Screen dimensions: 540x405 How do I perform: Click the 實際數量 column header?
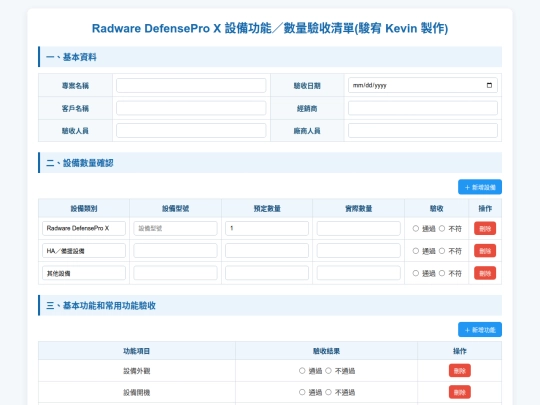click(x=359, y=208)
